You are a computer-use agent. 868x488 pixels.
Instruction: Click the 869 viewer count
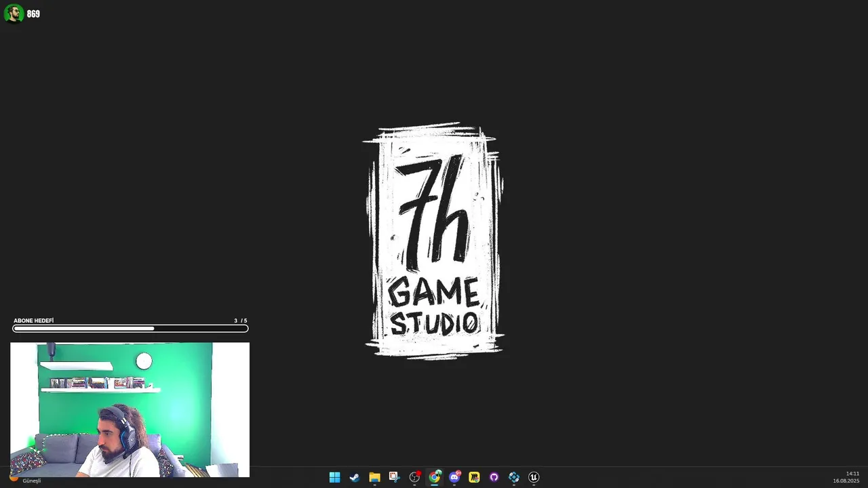pos(33,14)
